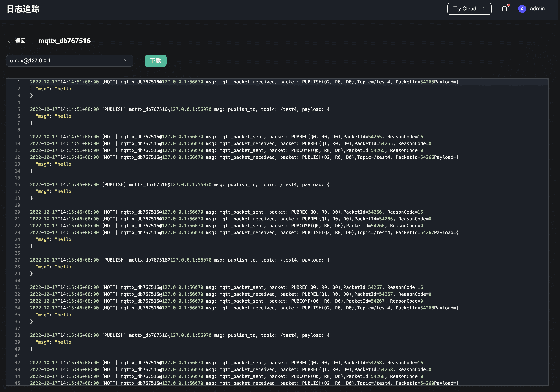Image resolution: width=560 pixels, height=392 pixels.
Task: Click line number 12 in the gutter
Action: (17, 157)
